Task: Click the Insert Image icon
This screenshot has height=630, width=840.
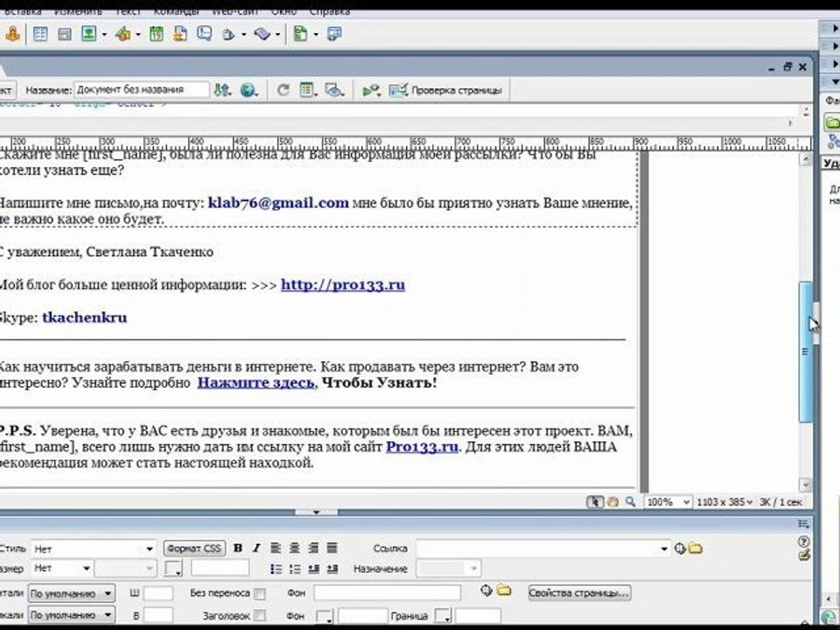Action: click(88, 34)
